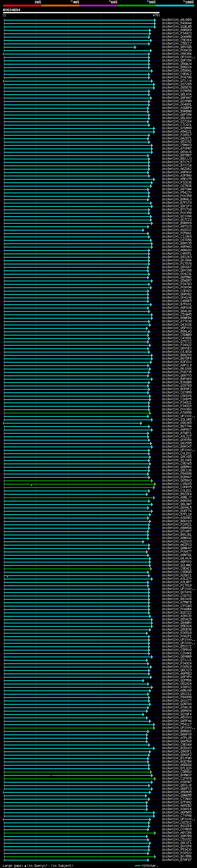Viewport: 197px width, 868px height.
Task: Click the short alignment bar for UniRef100_Q8VXQ8
Action: point(70,47)
